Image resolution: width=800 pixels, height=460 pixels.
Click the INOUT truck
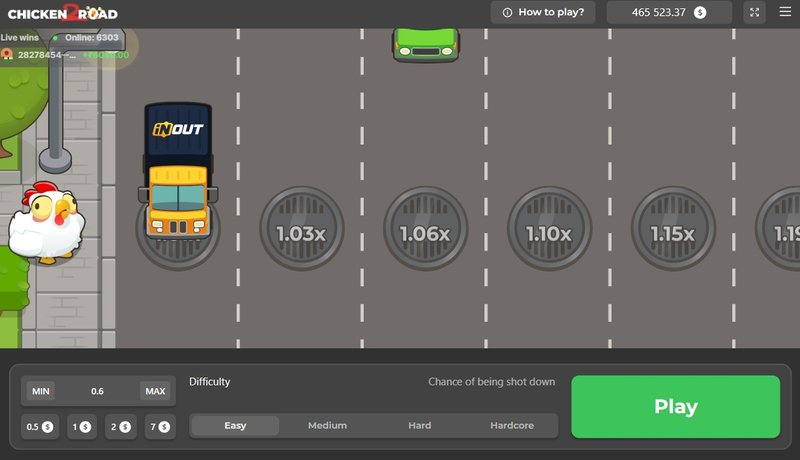(x=178, y=171)
